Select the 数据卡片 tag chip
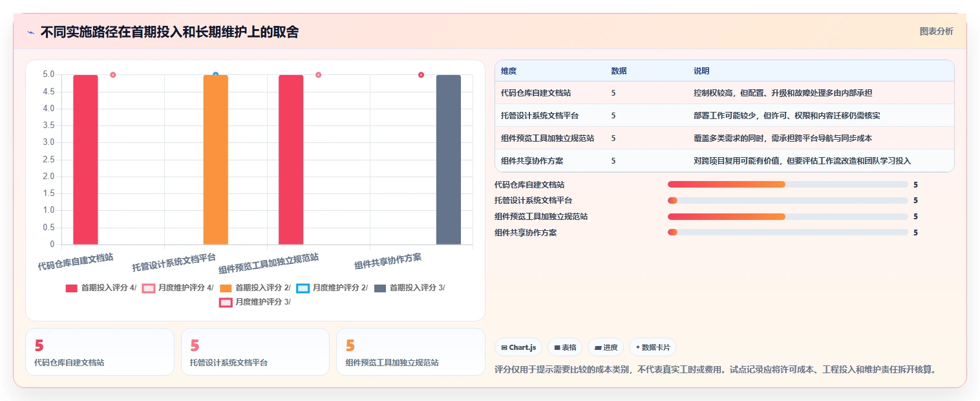Viewport: 980px width, 401px height. pos(653,347)
